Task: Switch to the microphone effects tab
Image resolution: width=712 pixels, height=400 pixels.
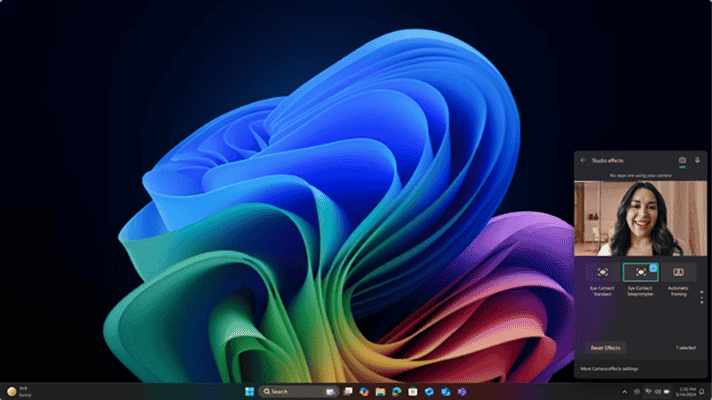Action: tap(697, 160)
